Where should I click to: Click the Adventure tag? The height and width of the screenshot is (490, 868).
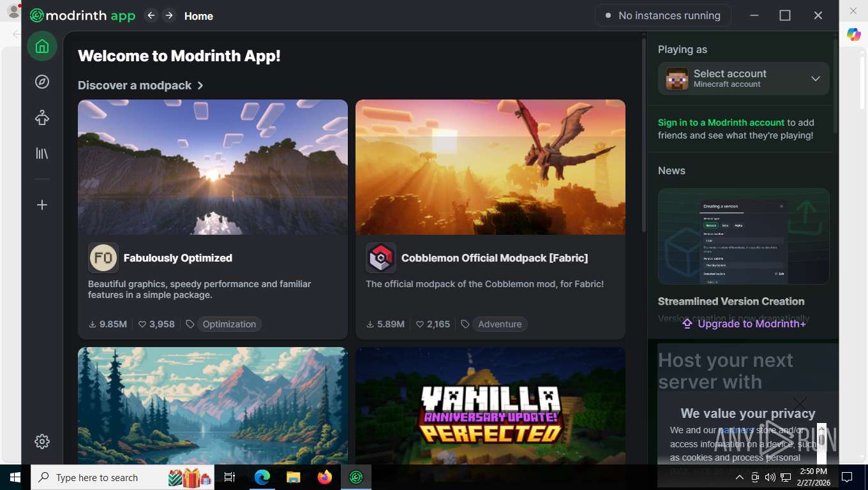click(x=500, y=324)
